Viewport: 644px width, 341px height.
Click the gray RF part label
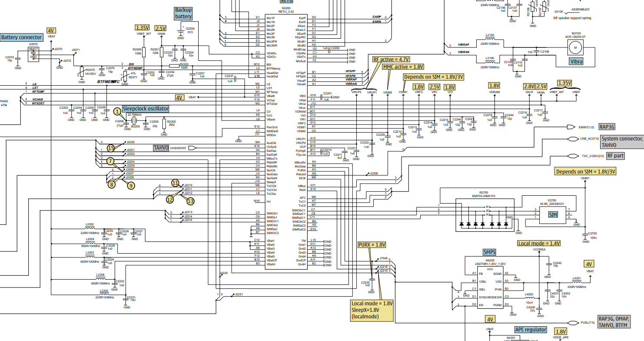coord(615,155)
